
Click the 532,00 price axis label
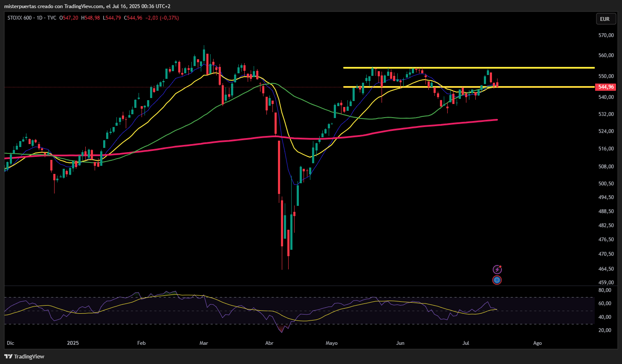coord(606,114)
